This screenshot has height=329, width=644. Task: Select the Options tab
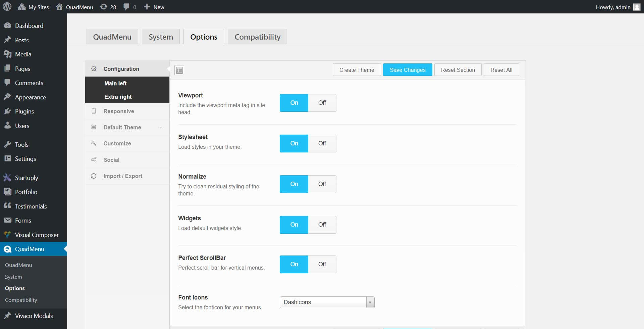[x=204, y=37]
